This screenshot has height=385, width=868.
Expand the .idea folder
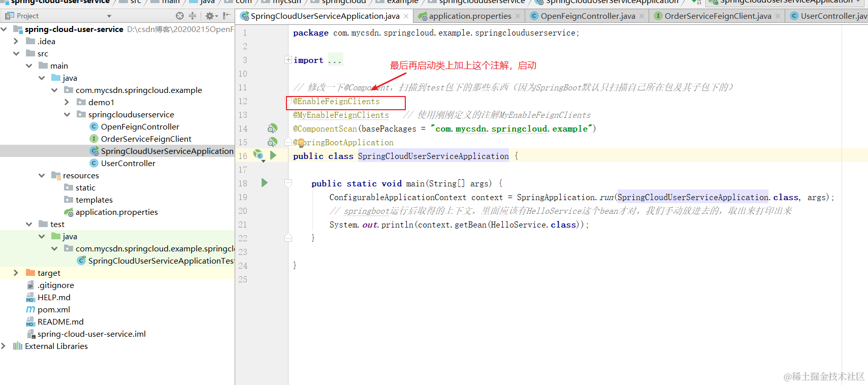[16, 41]
